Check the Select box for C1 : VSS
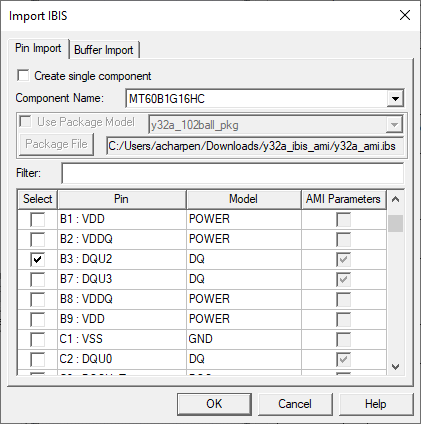 [x=37, y=339]
